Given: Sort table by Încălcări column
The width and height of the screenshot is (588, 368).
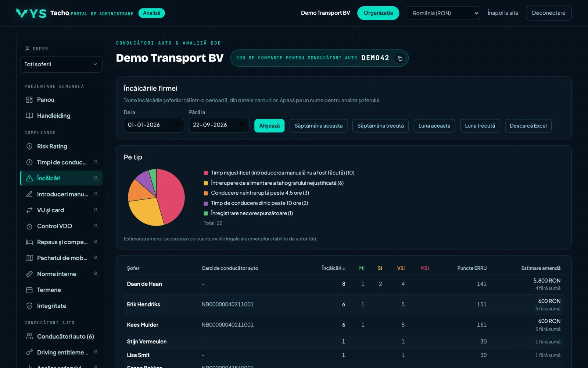Looking at the screenshot, I should pyautogui.click(x=334, y=268).
